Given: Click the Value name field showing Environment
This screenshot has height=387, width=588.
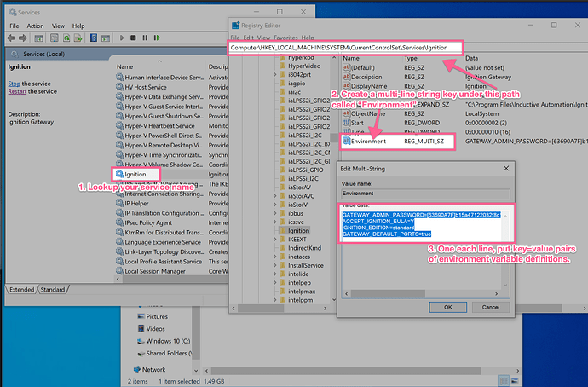Looking at the screenshot, I should (x=425, y=193).
